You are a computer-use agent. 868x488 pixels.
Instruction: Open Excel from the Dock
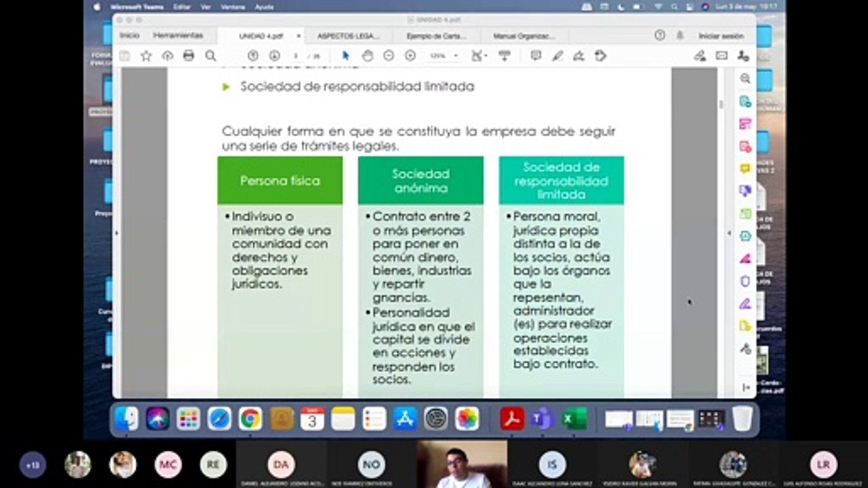click(574, 419)
